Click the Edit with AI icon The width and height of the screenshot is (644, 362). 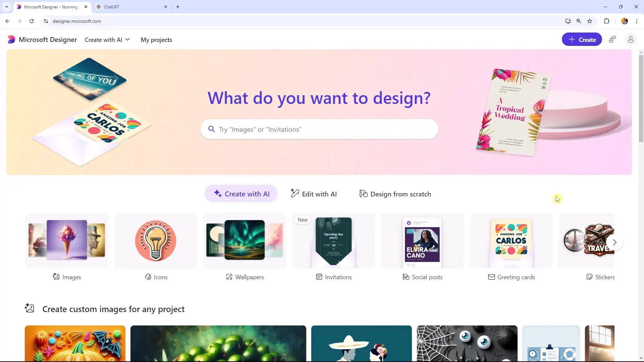pos(294,194)
